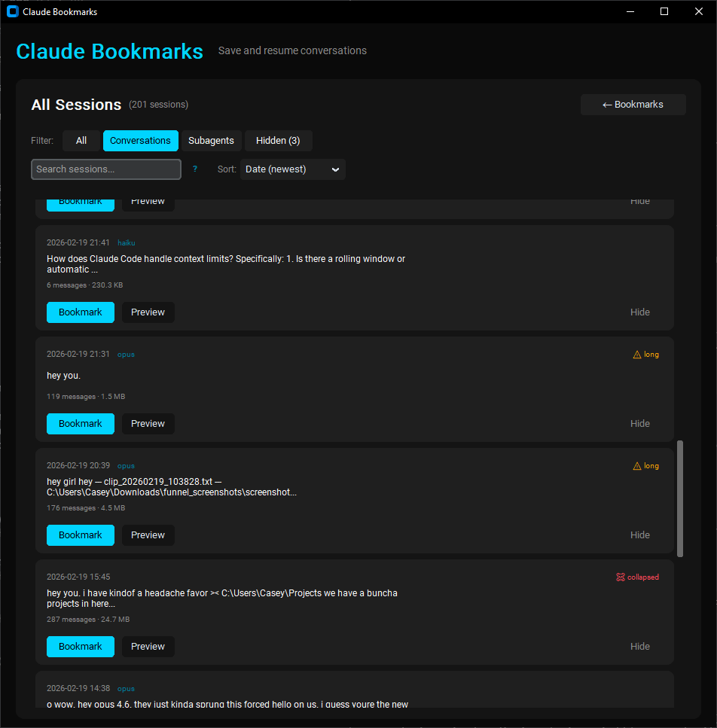Bookmark the 'hey you.' session
717x728 pixels.
[81, 424]
